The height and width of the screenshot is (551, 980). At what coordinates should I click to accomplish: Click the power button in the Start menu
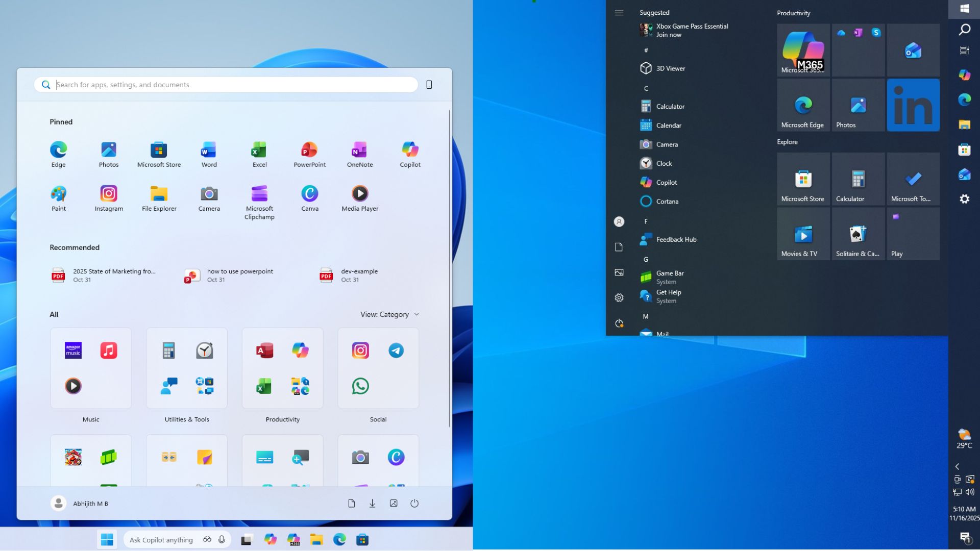click(x=414, y=503)
